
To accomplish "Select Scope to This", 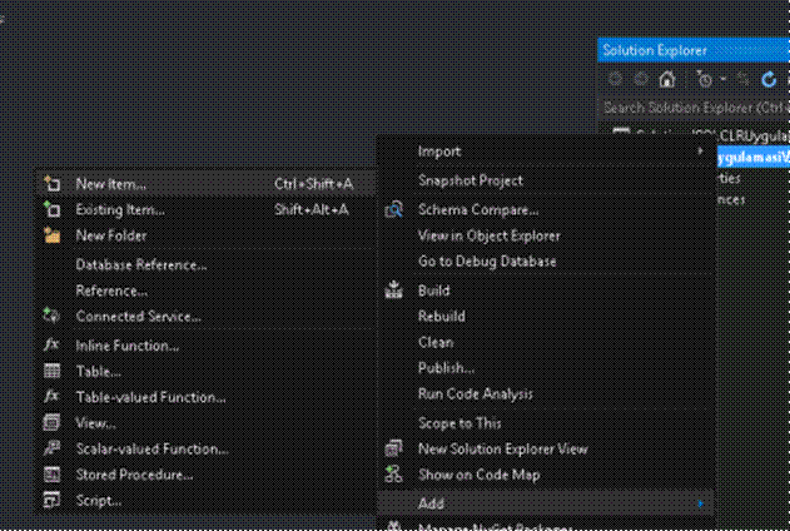I will click(x=459, y=423).
